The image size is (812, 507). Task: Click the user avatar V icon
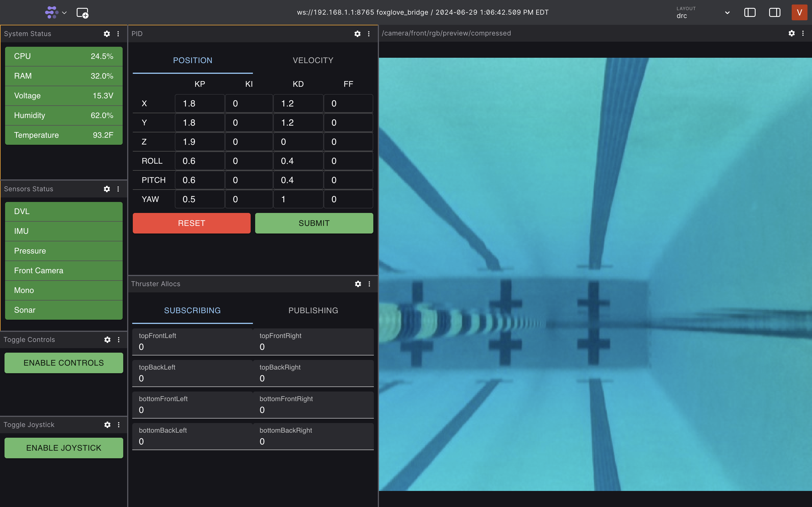point(799,13)
